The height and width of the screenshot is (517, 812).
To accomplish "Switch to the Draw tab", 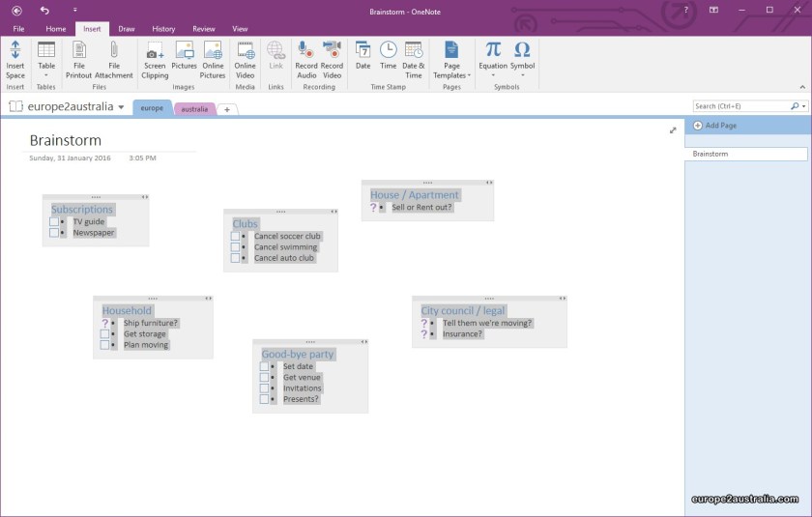I will (127, 29).
